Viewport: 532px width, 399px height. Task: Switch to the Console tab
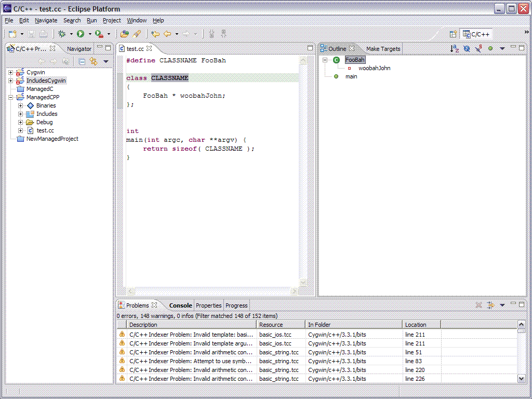180,305
